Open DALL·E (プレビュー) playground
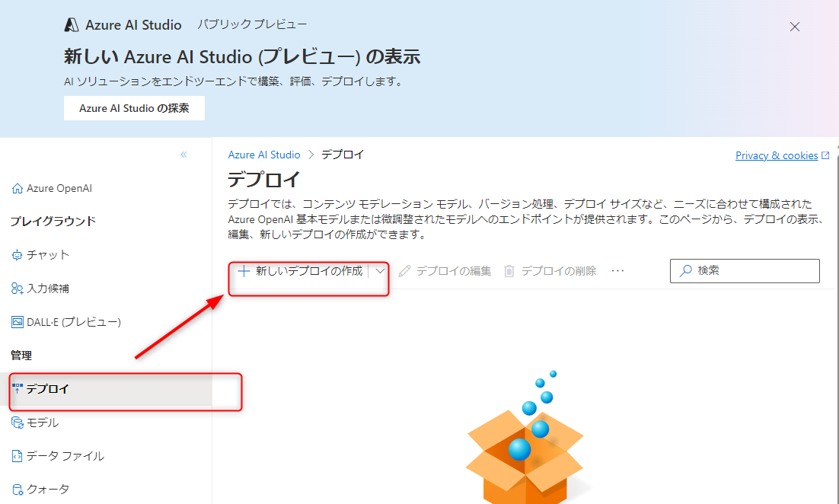 click(65, 322)
